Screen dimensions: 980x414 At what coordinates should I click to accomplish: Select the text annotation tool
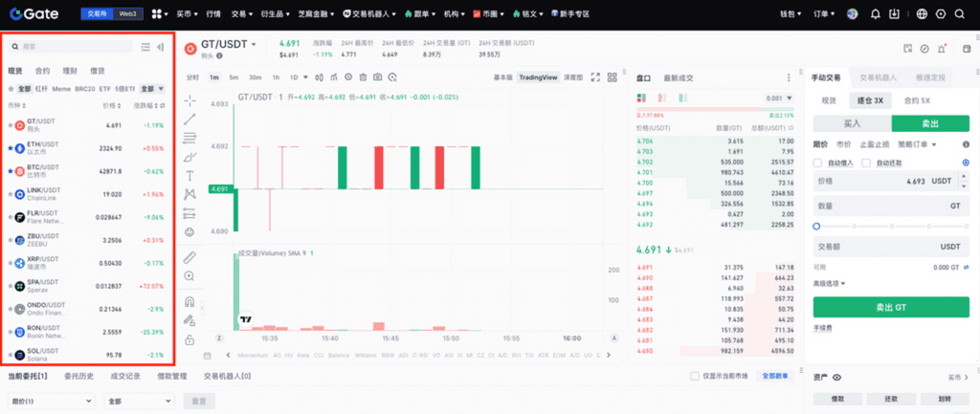tap(189, 175)
